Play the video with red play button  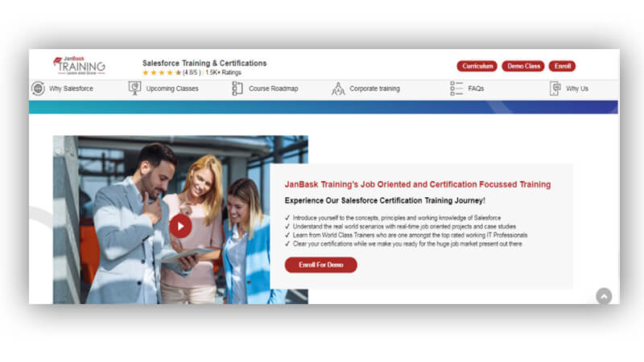[x=180, y=226]
